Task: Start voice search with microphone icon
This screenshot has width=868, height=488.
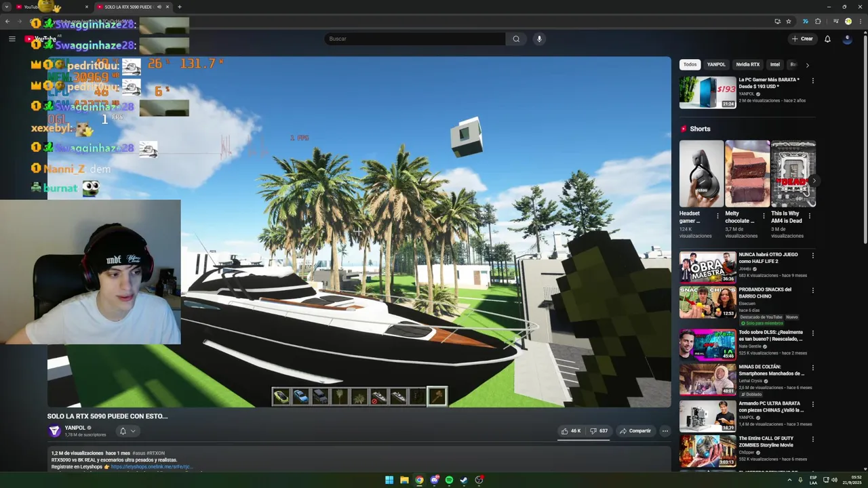Action: pos(539,39)
